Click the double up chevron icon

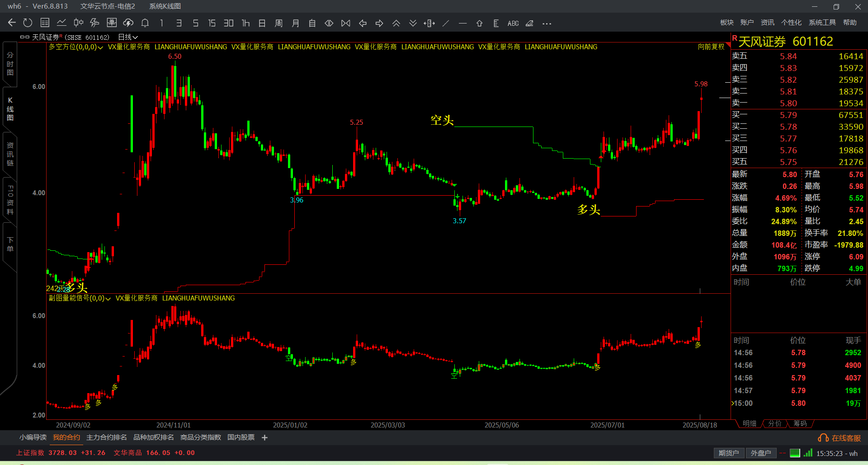click(396, 23)
